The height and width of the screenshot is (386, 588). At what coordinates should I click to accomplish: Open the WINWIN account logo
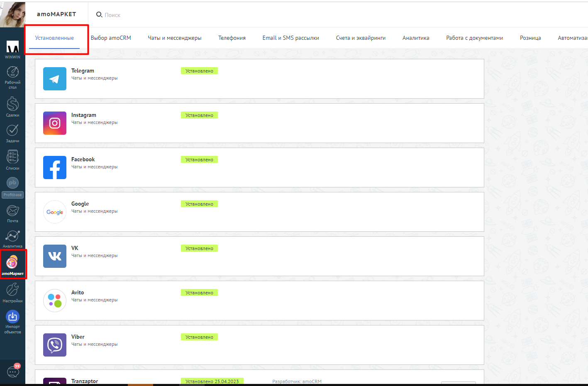click(x=12, y=47)
